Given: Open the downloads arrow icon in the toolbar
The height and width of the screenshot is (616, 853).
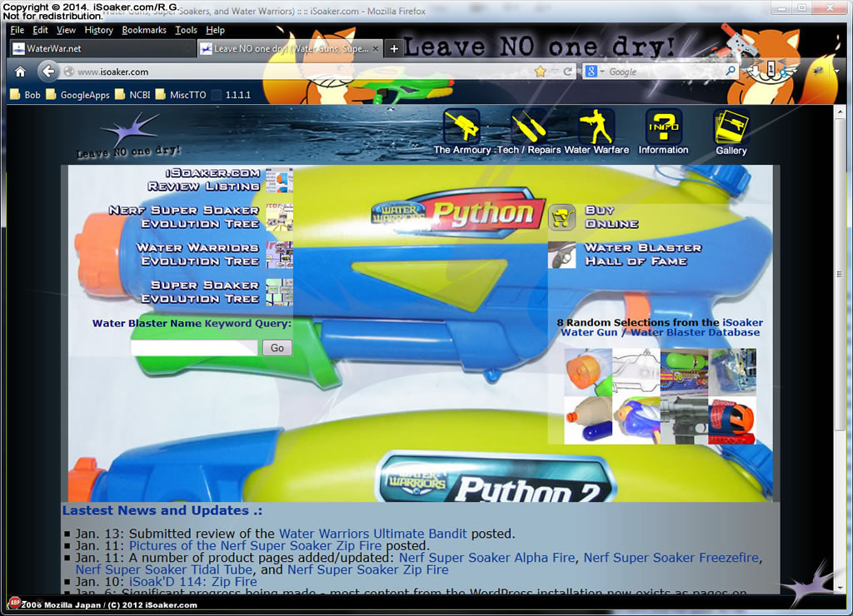Looking at the screenshot, I should pyautogui.click(x=755, y=70).
